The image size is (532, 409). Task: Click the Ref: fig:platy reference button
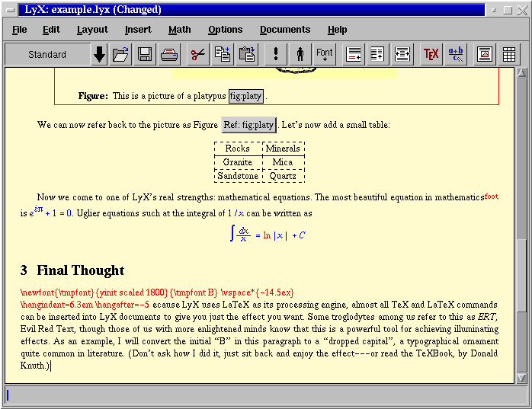pos(248,125)
